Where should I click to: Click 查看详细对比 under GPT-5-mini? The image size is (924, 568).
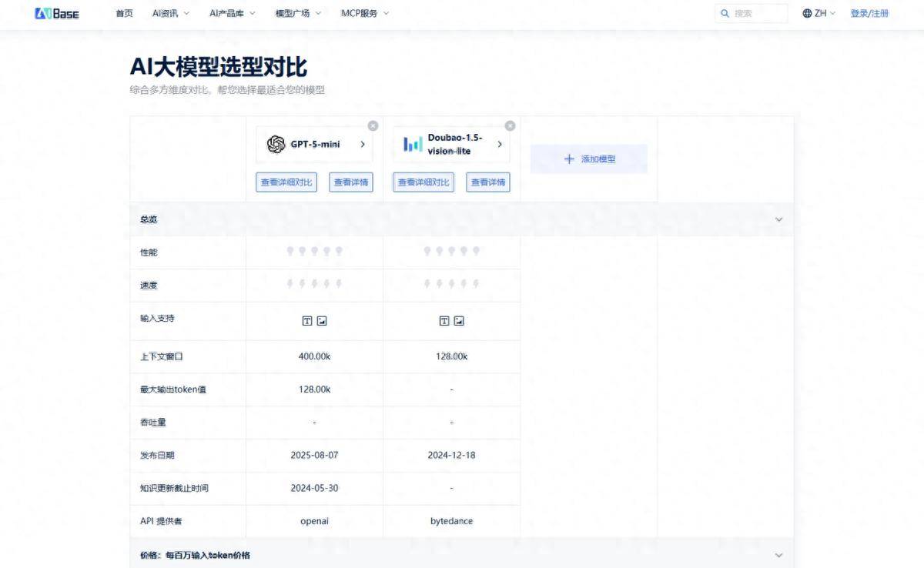tap(285, 182)
